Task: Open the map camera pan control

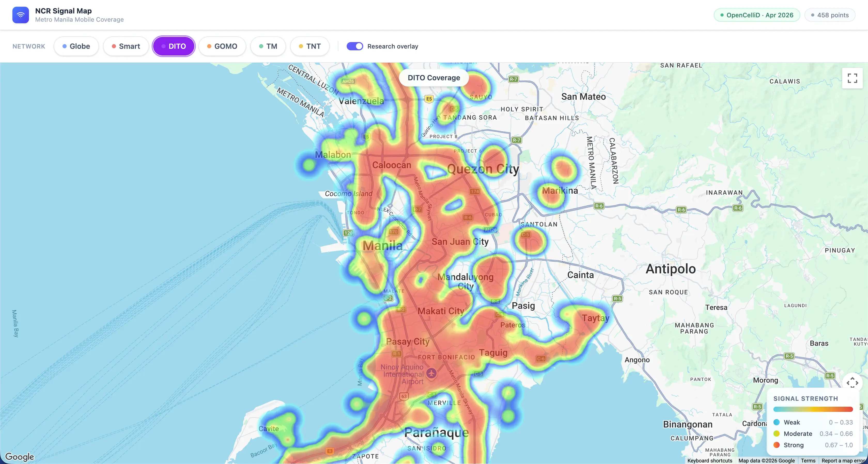Action: [852, 382]
